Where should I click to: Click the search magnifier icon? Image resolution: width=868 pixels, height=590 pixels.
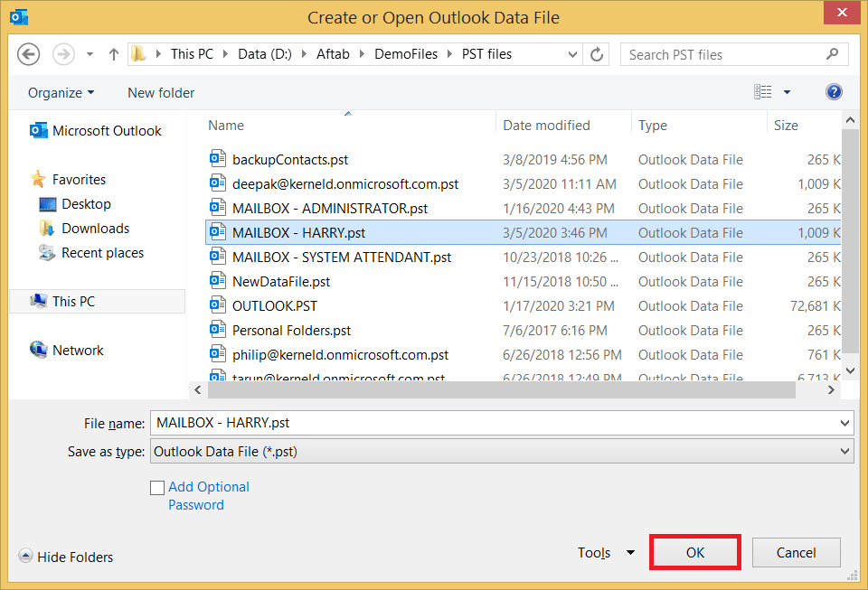click(x=832, y=53)
